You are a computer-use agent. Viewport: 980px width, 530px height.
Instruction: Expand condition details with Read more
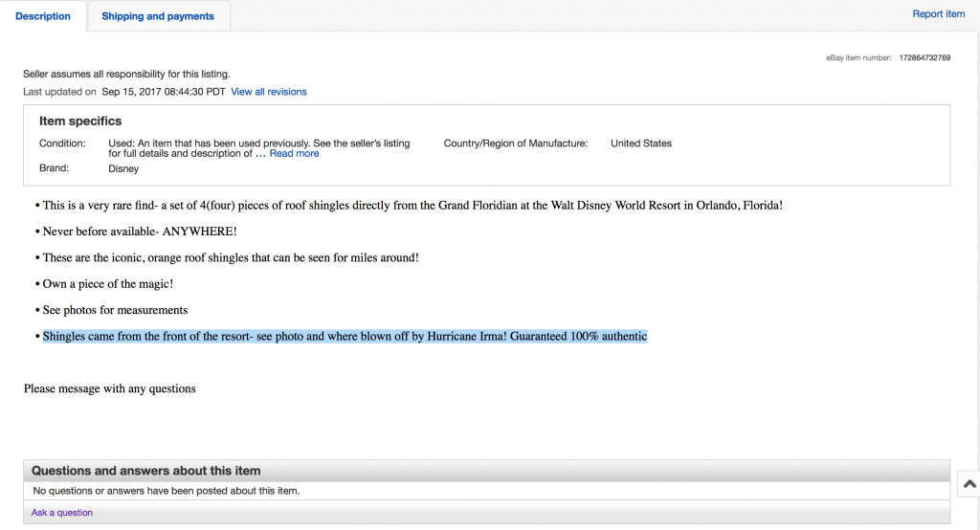point(294,153)
